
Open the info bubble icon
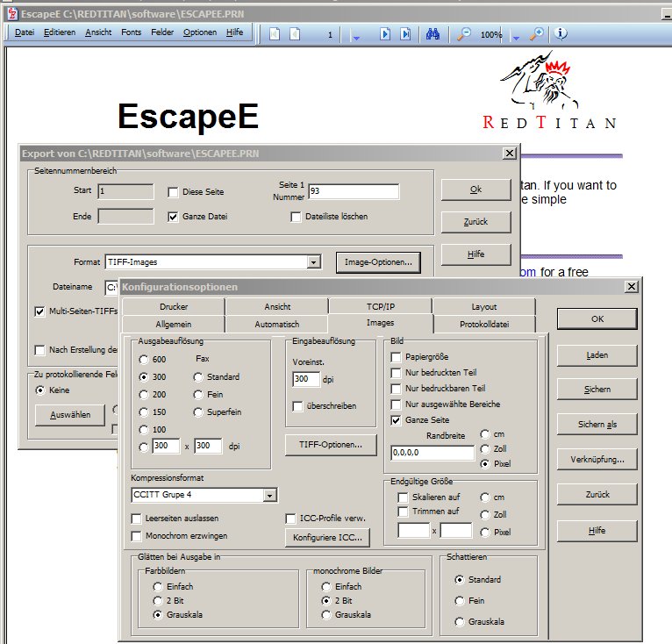[560, 33]
